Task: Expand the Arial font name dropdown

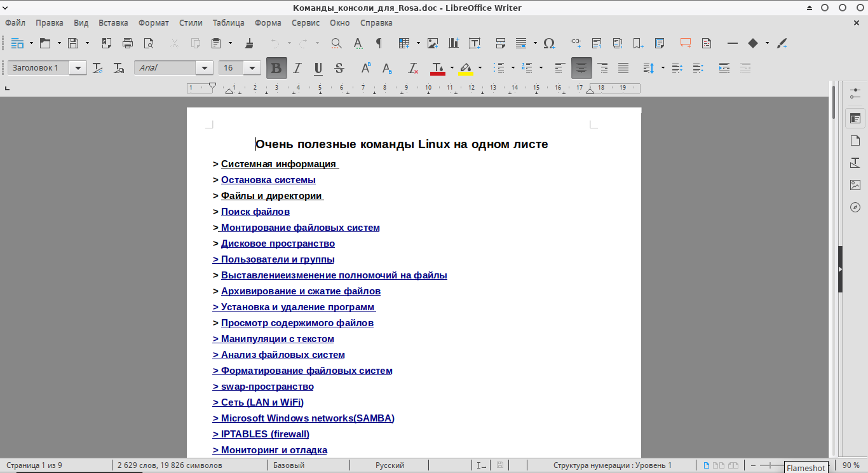Action: point(205,68)
